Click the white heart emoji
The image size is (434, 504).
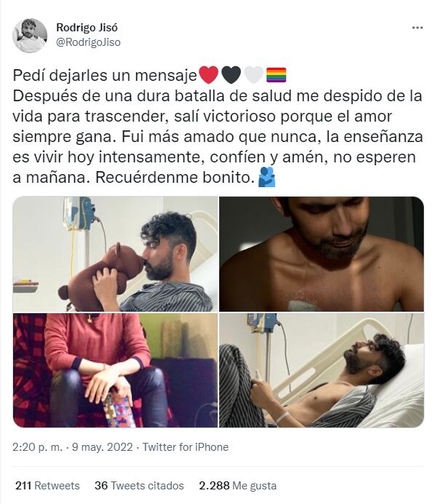click(253, 75)
